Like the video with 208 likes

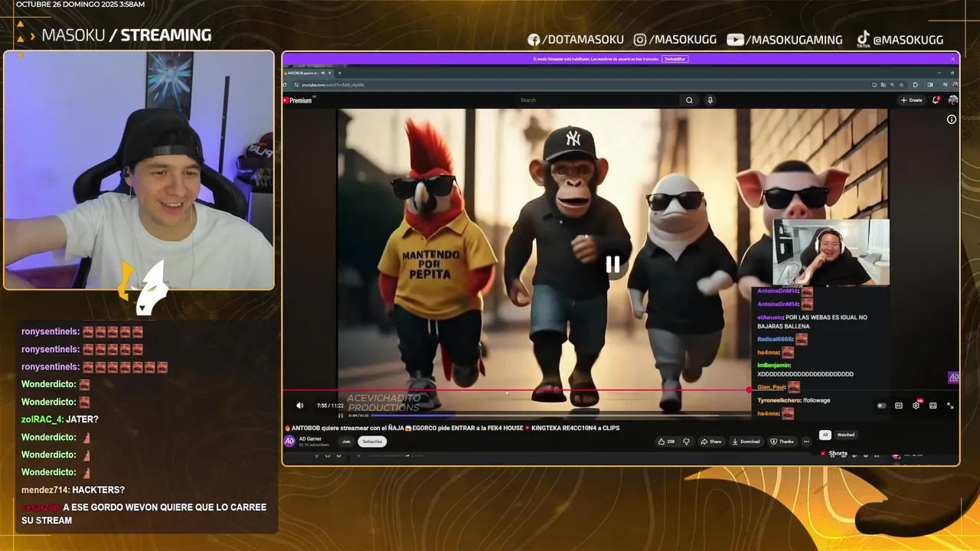[x=665, y=442]
